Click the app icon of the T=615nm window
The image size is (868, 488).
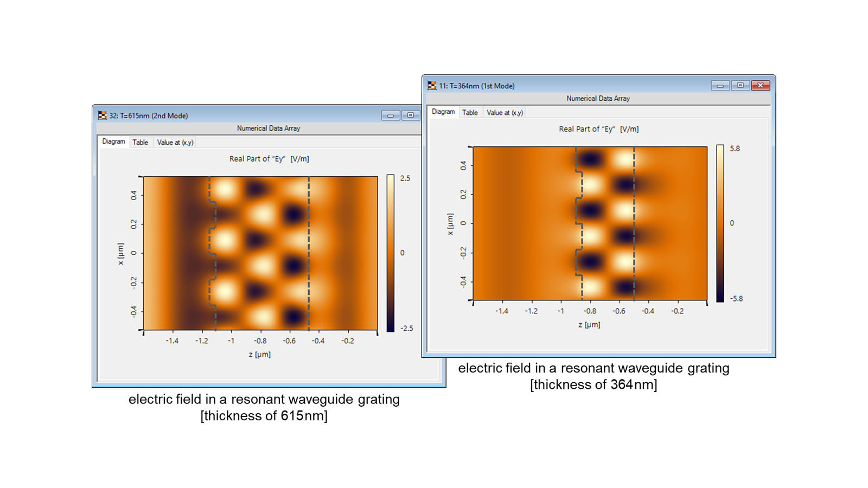pos(102,115)
